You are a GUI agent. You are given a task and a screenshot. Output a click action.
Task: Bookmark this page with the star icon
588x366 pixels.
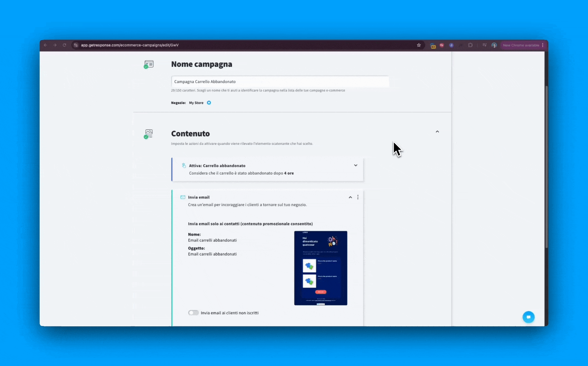[419, 45]
